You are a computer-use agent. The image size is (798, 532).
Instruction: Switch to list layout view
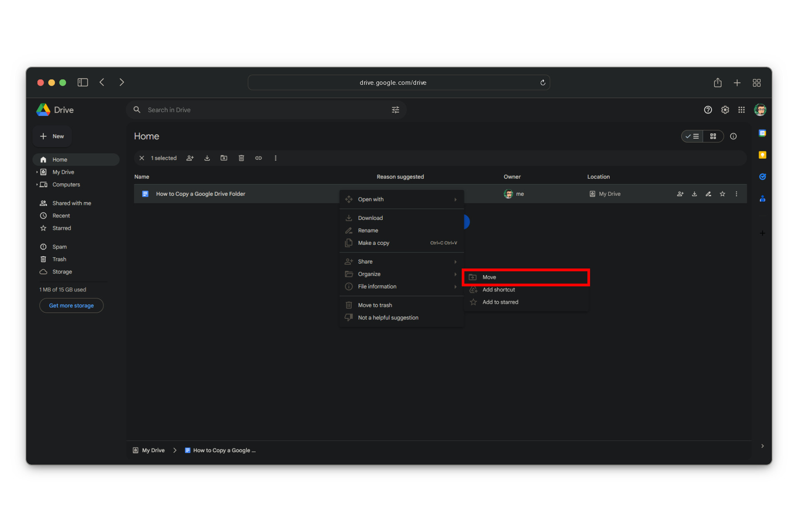point(692,136)
